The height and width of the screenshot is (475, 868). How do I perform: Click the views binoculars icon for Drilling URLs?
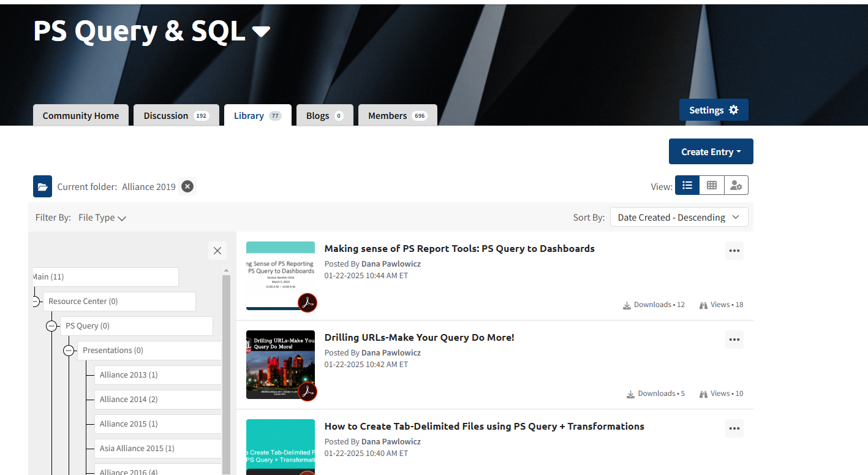(703, 394)
